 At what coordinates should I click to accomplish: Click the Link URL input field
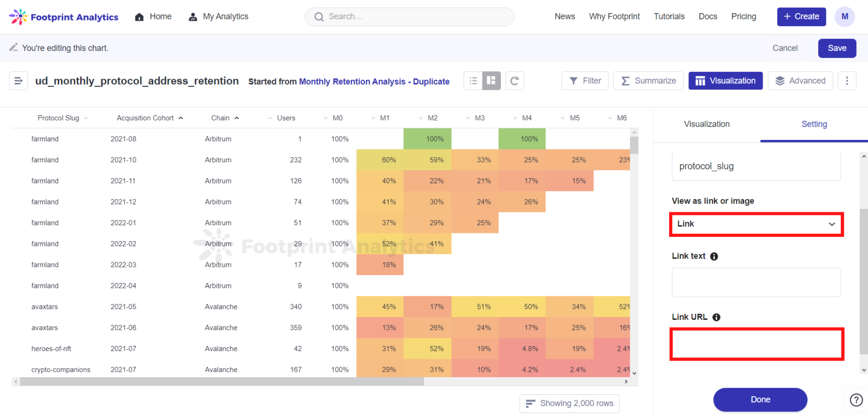[x=756, y=344]
